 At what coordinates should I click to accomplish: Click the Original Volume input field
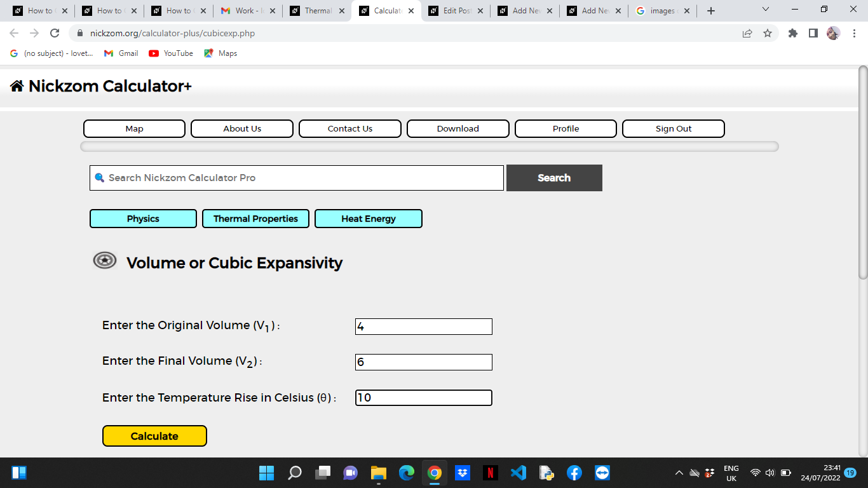[424, 327]
